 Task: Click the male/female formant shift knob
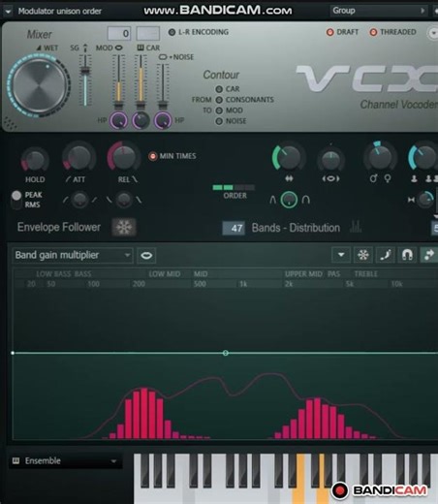coord(380,157)
